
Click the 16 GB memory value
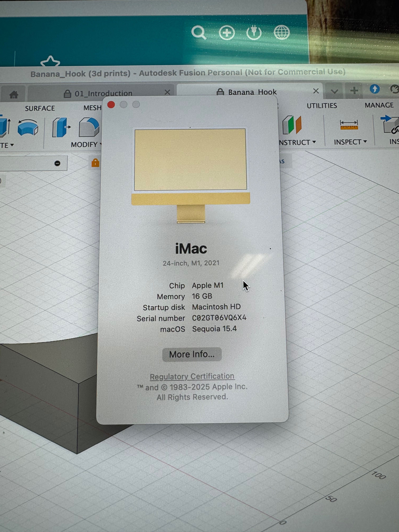coord(202,296)
